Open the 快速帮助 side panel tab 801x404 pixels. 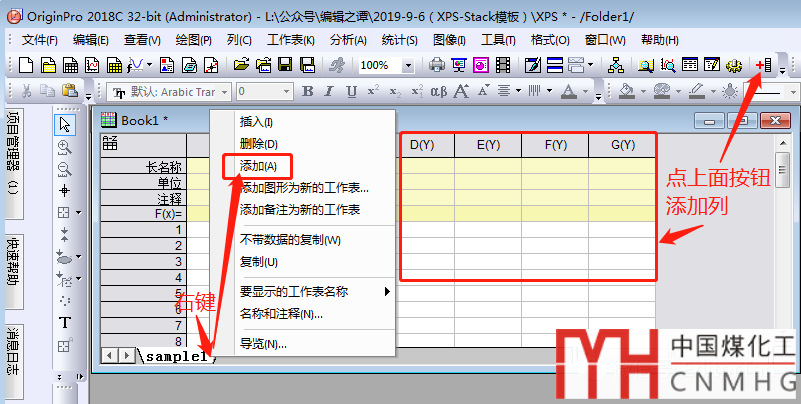coord(14,272)
